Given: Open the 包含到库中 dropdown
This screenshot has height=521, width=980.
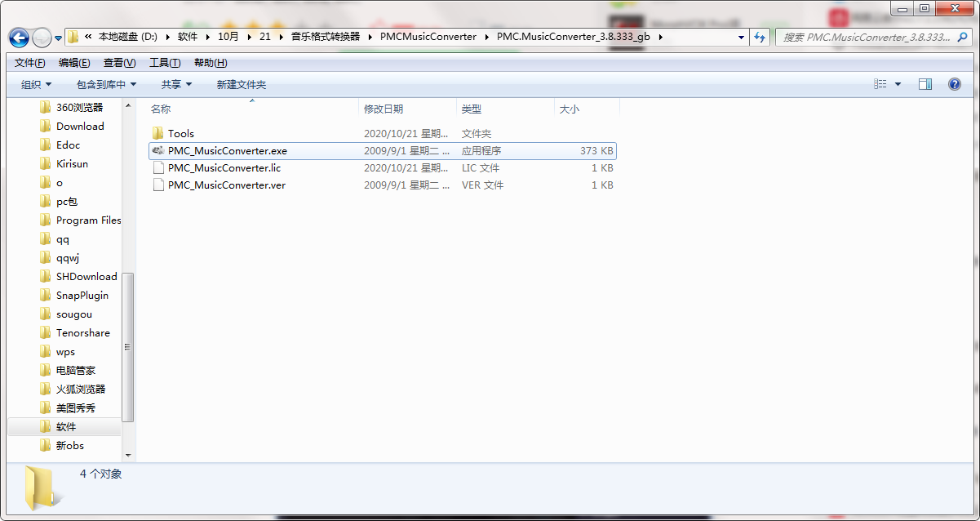Looking at the screenshot, I should (106, 84).
